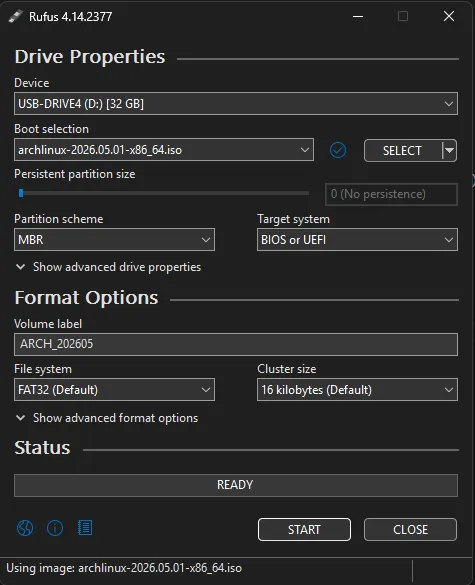Click the SELECT image button
Image resolution: width=475 pixels, height=585 pixels.
[x=403, y=150]
